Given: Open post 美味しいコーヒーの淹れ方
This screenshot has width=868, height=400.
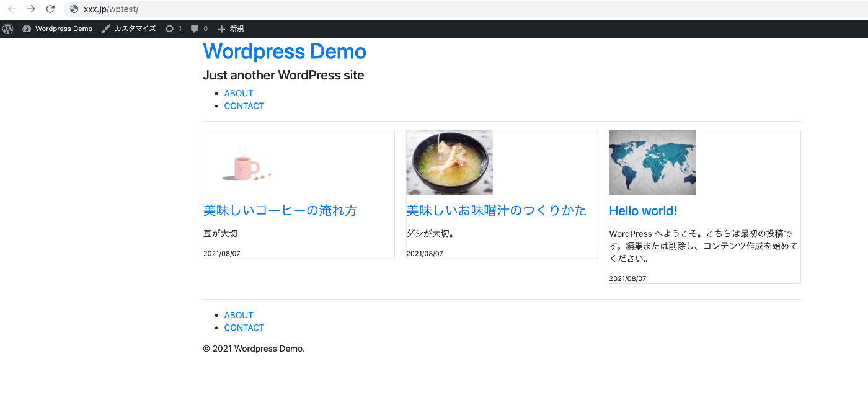Looking at the screenshot, I should pyautogui.click(x=280, y=211).
